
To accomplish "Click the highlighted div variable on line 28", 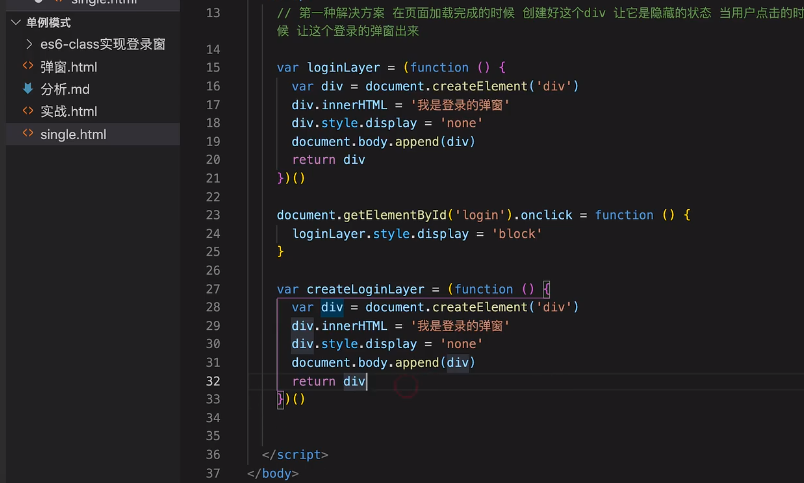I will (x=332, y=307).
